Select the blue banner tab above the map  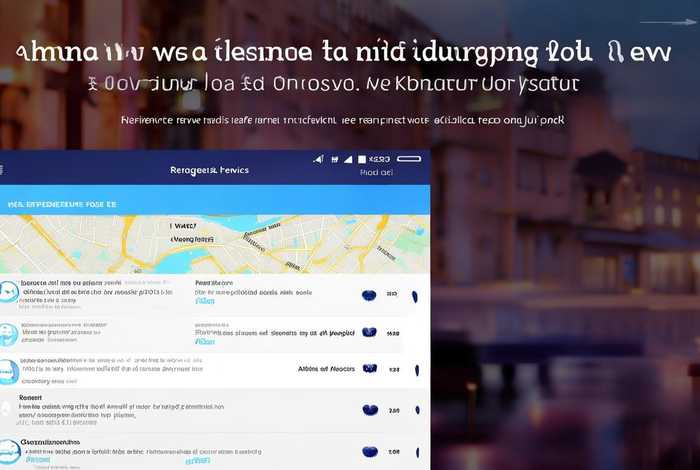(62, 203)
